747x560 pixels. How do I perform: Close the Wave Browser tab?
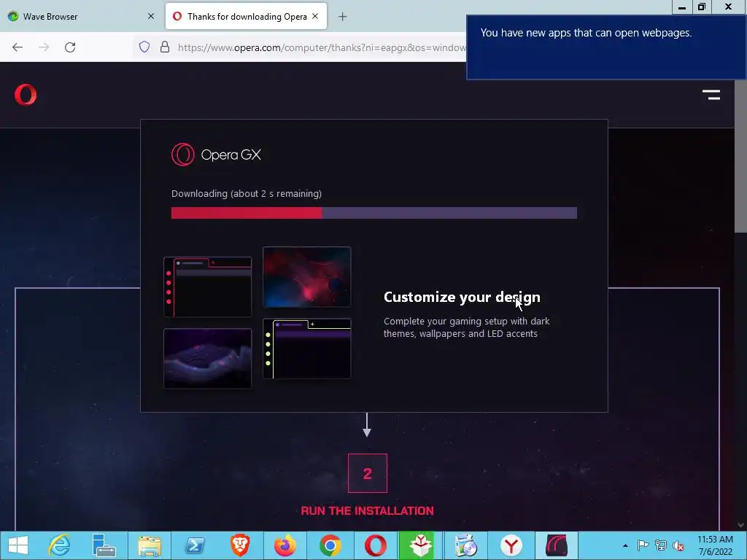151,16
